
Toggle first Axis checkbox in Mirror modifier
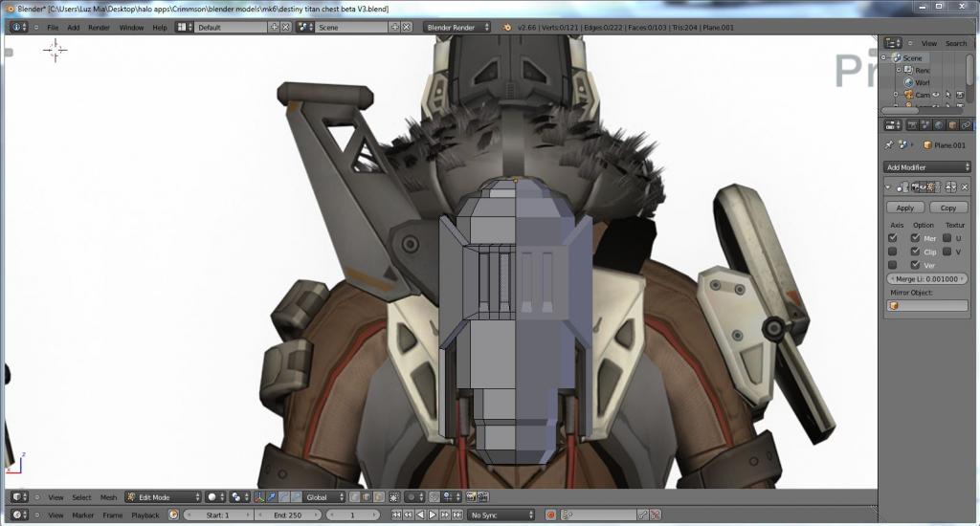point(893,238)
